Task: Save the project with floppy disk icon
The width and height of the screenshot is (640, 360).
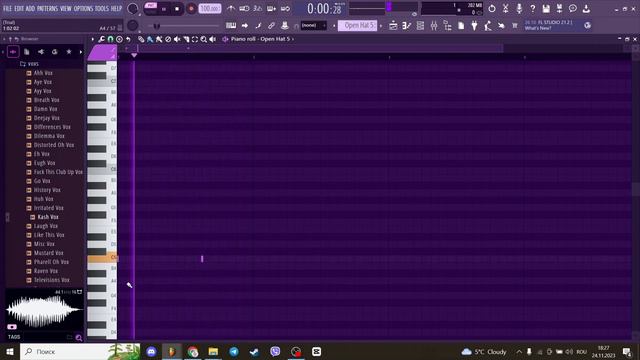Action: 546,9
